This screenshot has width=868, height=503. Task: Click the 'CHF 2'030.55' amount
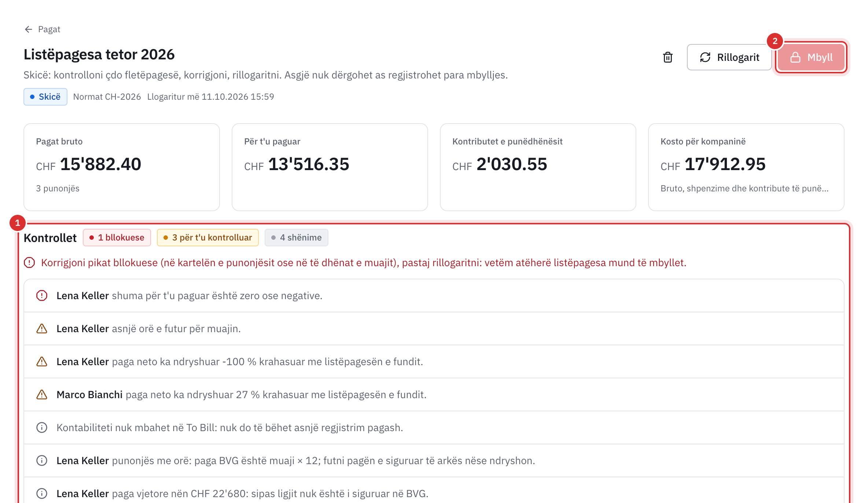[500, 164]
